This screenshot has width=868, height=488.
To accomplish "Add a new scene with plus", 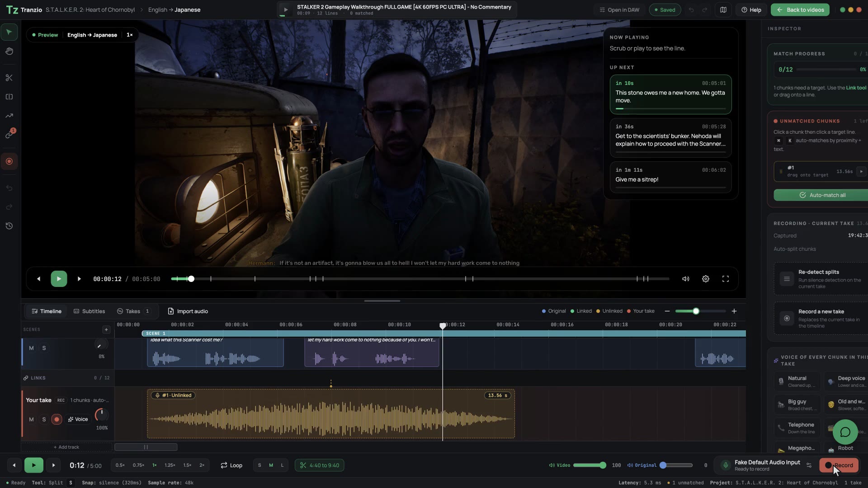I will point(106,329).
